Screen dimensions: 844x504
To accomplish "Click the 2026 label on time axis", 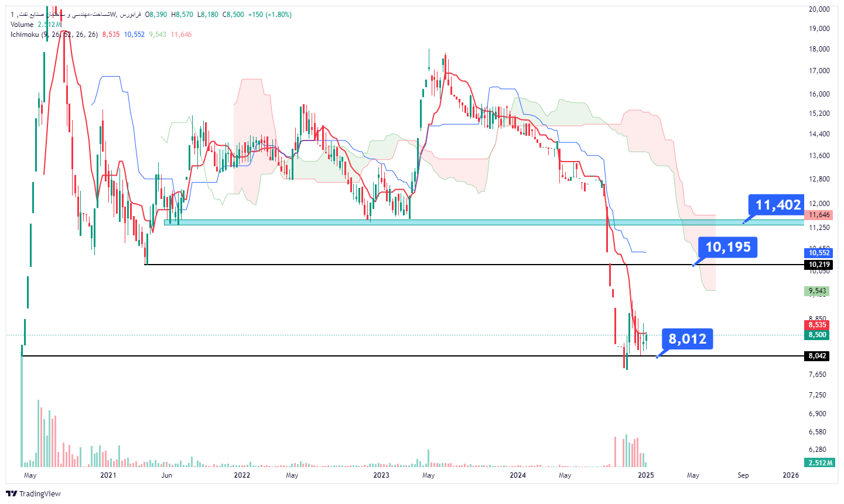I will tap(791, 475).
